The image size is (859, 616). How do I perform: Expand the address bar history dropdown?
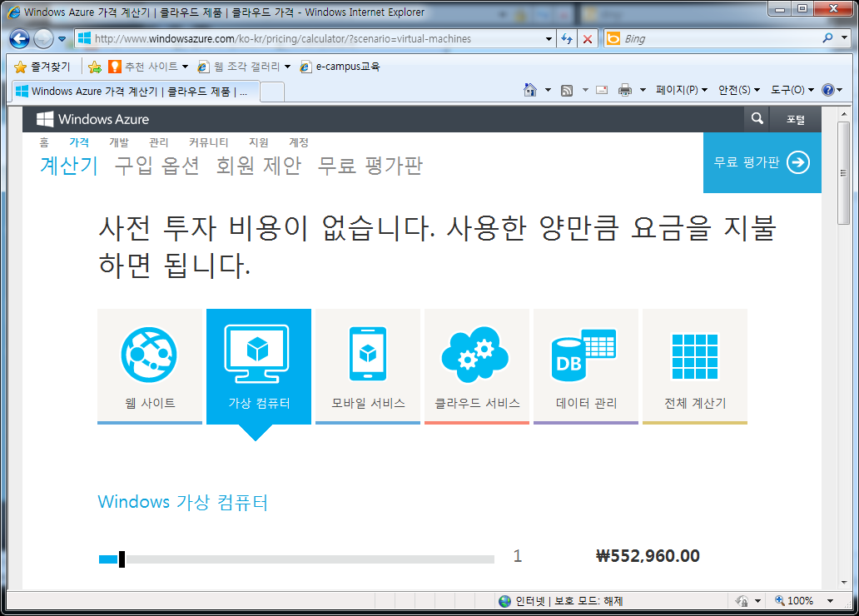click(549, 39)
